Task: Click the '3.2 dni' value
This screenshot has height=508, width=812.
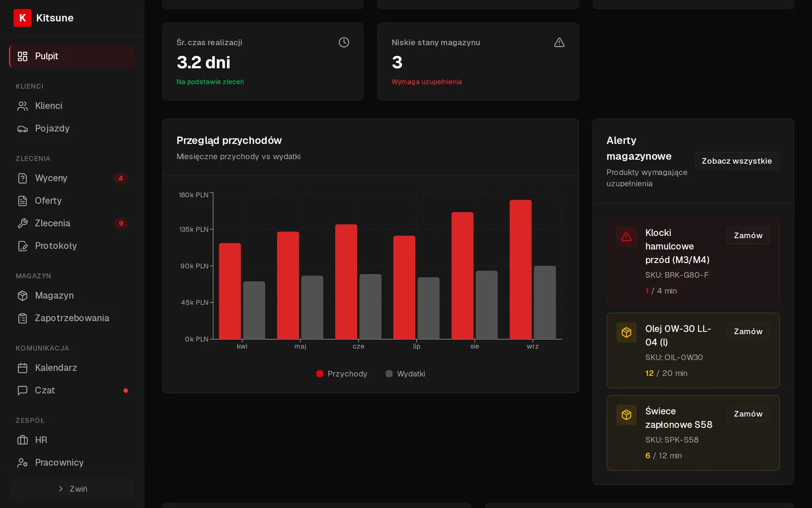Action: [x=204, y=62]
